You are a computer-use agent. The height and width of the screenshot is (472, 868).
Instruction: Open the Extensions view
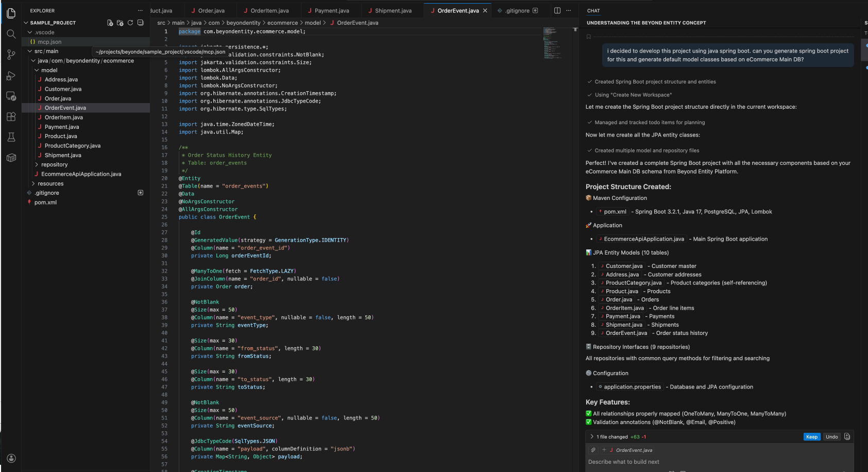tap(11, 116)
